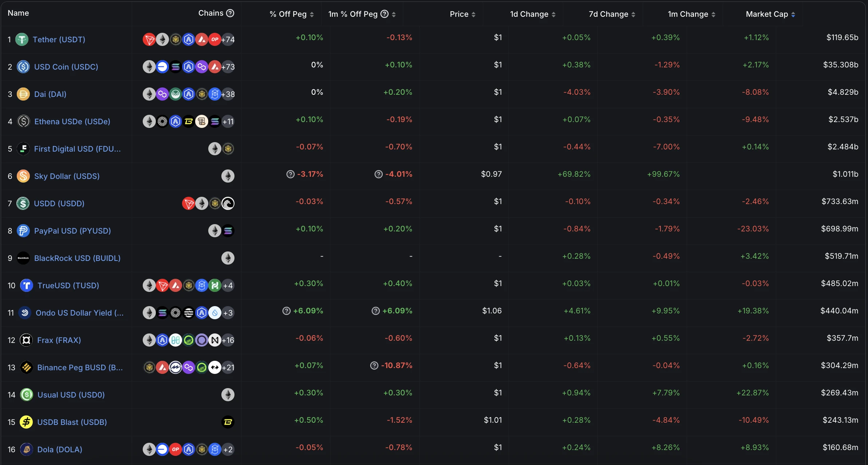868x465 pixels.
Task: Click the Dai coin logo icon
Action: tap(23, 94)
